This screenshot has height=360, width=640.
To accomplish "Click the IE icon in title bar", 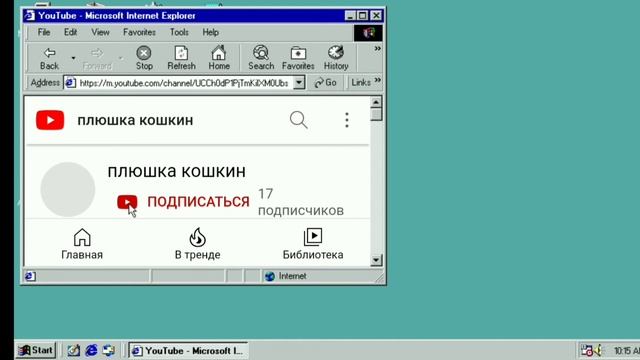I will click(29, 16).
